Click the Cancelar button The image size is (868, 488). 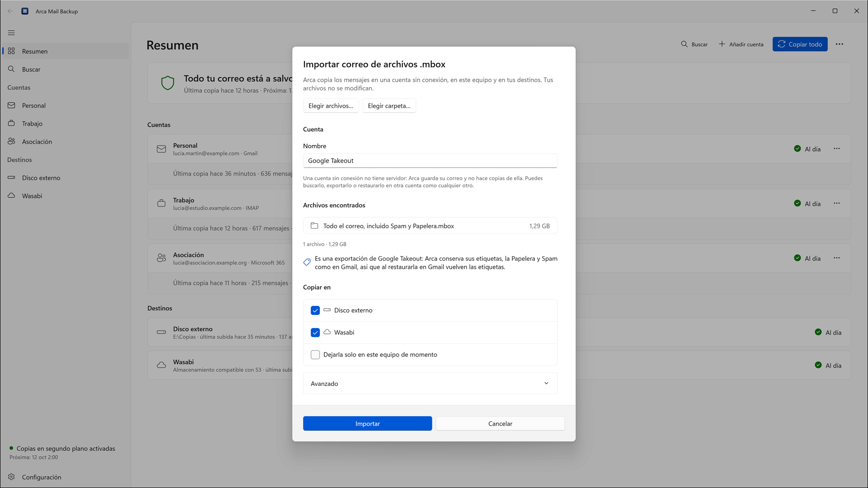500,423
